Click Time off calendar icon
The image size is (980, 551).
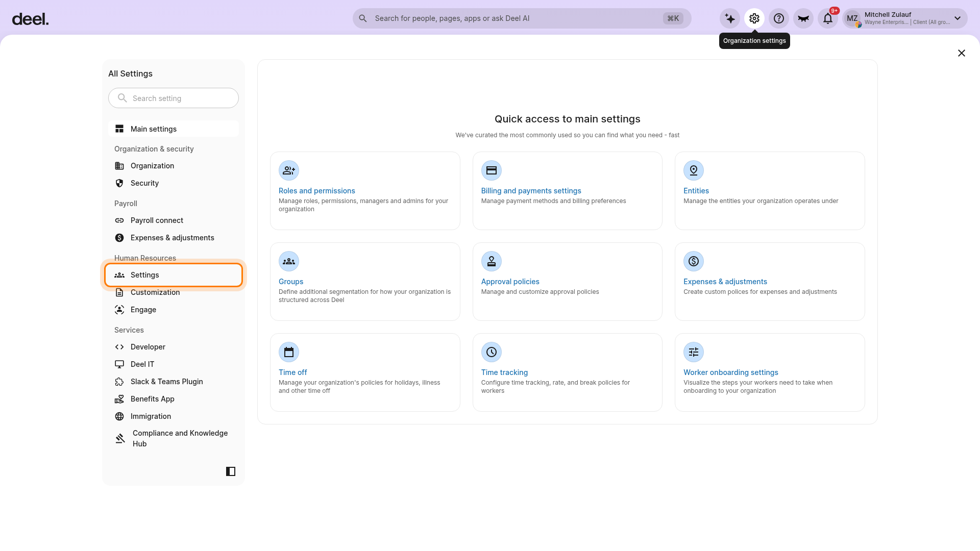[x=289, y=352]
